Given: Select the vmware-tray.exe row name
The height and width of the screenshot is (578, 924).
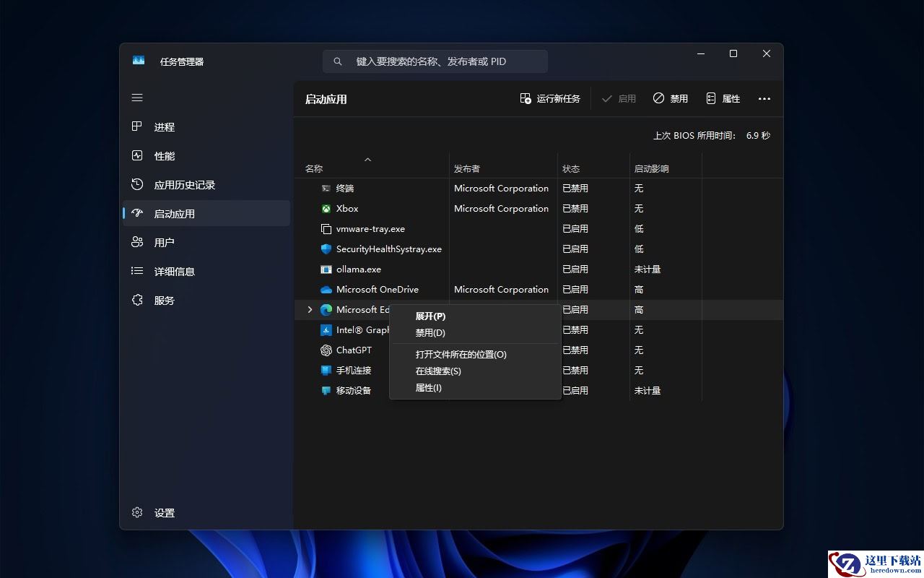Looking at the screenshot, I should coord(370,228).
